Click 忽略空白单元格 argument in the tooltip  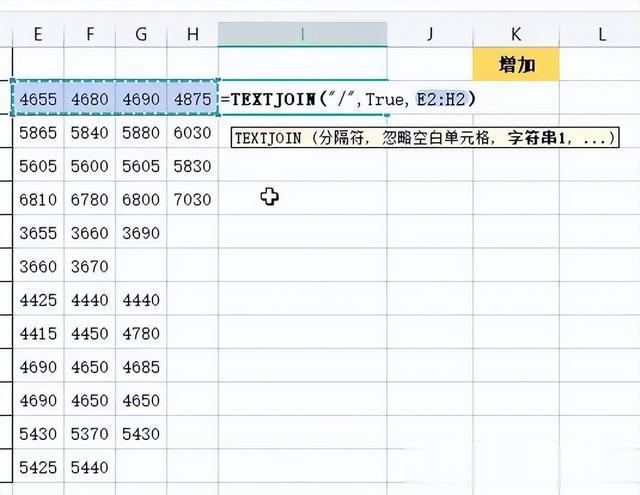[435, 138]
